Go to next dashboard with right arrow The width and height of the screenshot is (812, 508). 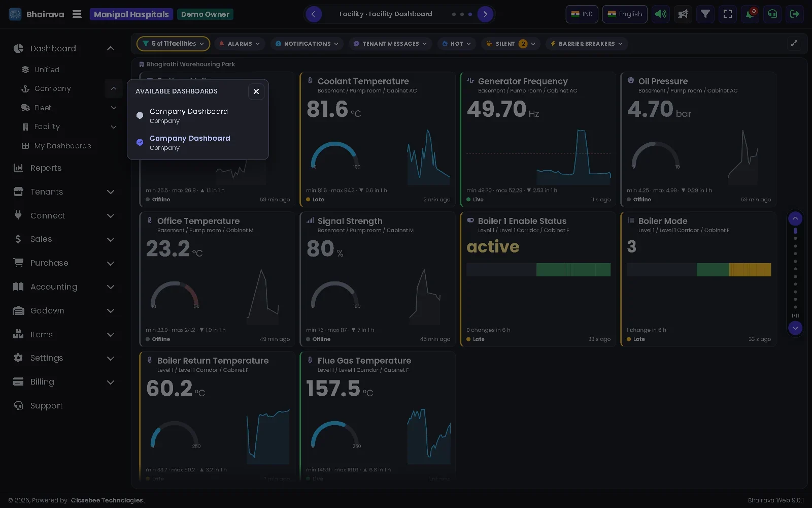485,14
